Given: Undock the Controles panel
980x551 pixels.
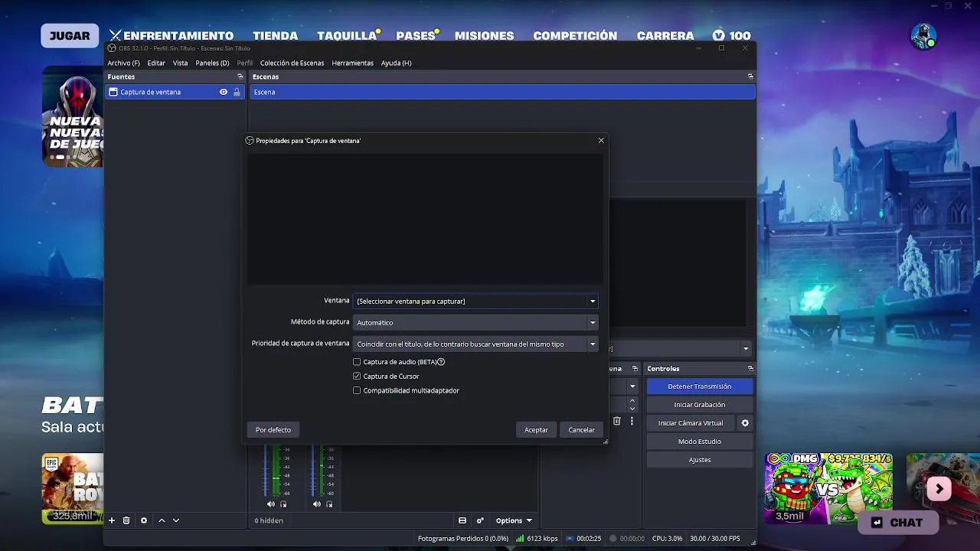Looking at the screenshot, I should 750,369.
